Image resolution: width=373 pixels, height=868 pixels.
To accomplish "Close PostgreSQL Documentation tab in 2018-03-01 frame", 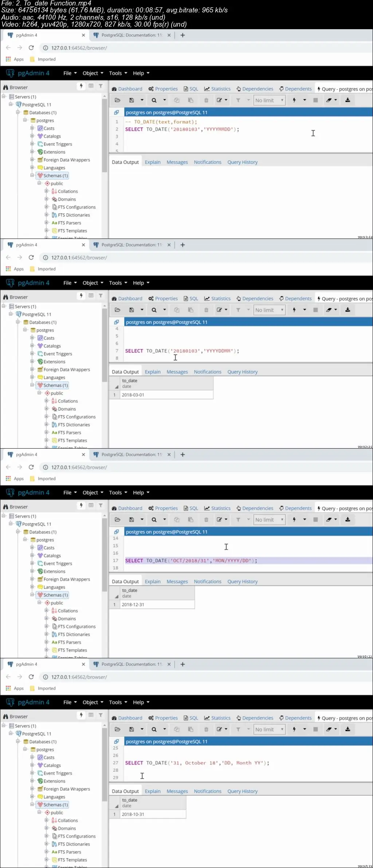I will (x=169, y=245).
